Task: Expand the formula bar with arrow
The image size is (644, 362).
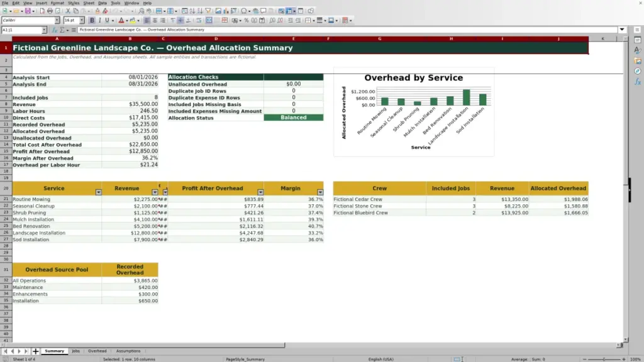Action: pyautogui.click(x=622, y=30)
